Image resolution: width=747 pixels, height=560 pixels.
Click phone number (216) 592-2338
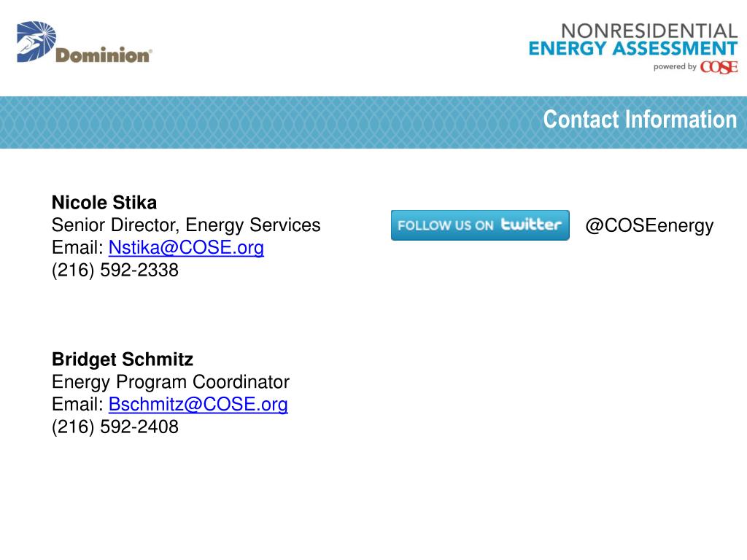[x=115, y=270]
